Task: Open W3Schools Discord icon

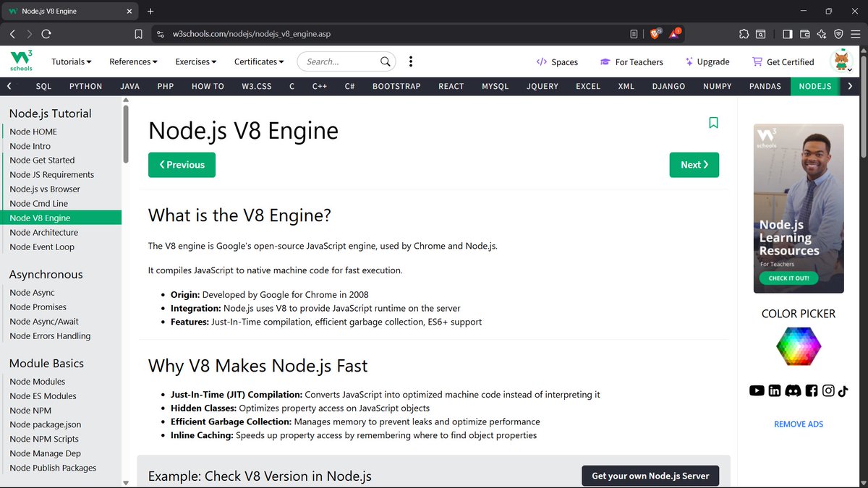Action: (x=793, y=390)
